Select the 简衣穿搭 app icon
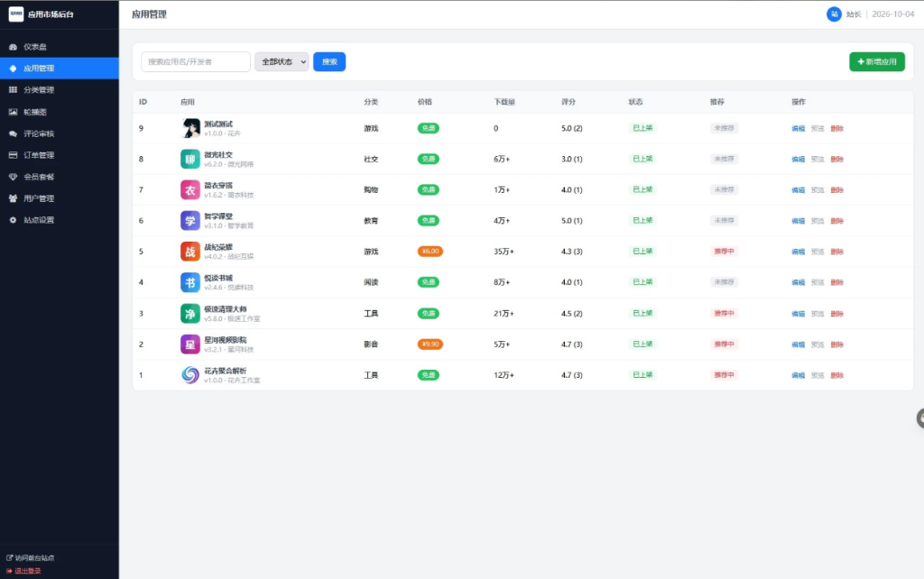 190,189
